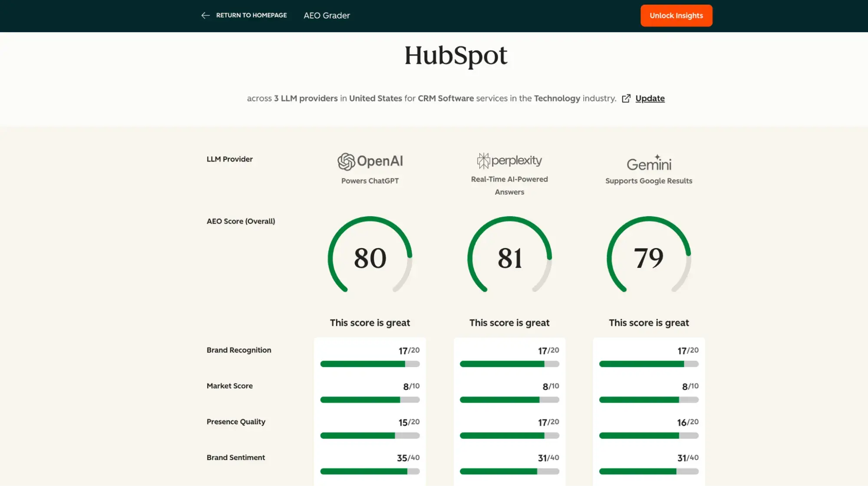Image resolution: width=868 pixels, height=486 pixels.
Task: Click the back arrow in the header
Action: (205, 15)
